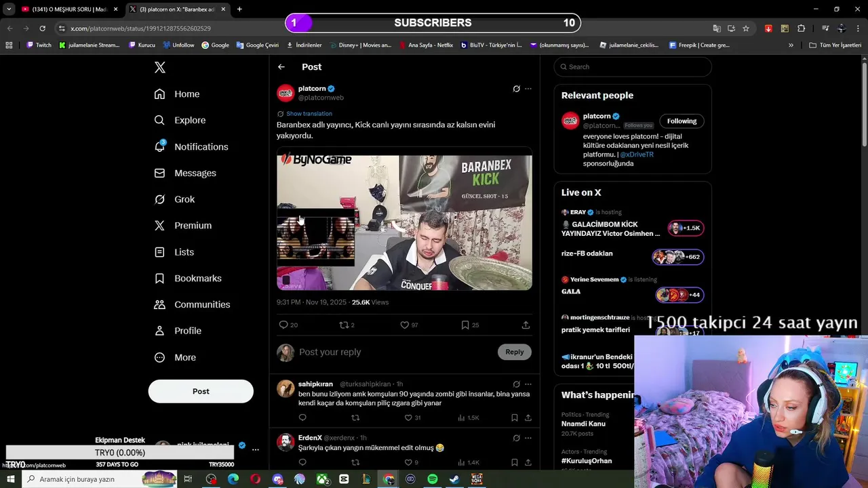Viewport: 868px width, 488px height.
Task: Open the rize-FB odaklan live space
Action: [x=633, y=256]
